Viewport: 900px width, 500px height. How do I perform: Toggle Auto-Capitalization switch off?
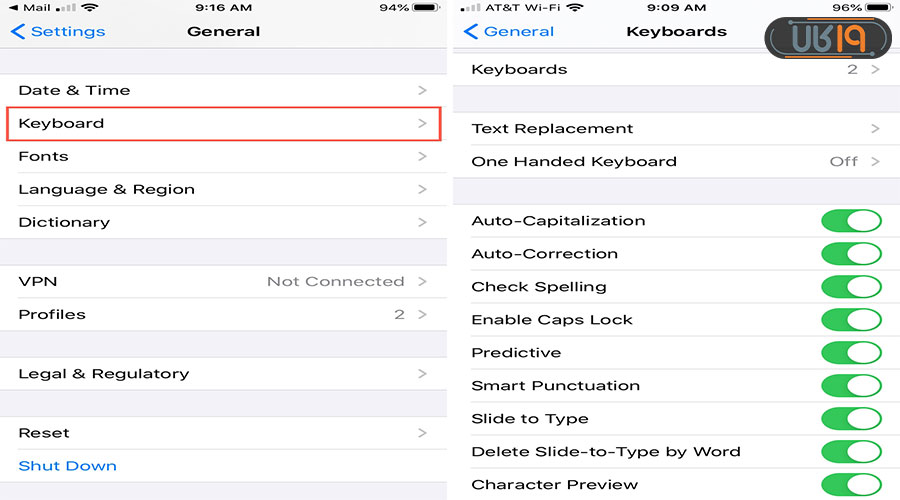[851, 221]
